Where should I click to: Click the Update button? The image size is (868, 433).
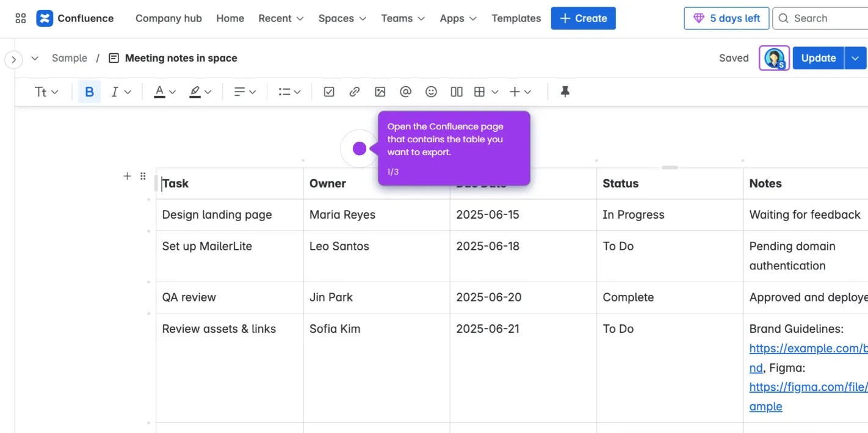pos(818,58)
